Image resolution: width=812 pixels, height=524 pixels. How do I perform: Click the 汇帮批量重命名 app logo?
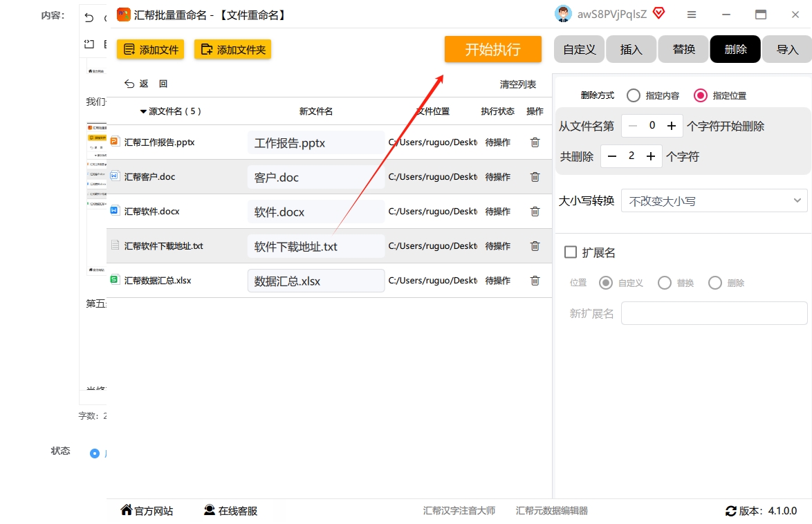pos(123,15)
